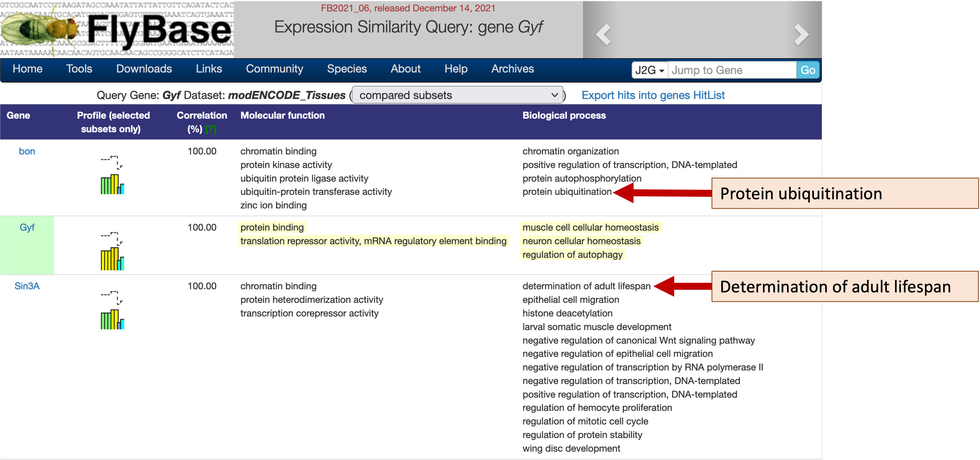Screen dimensions: 980x460
Task: Click 'regulation of protein stability' text
Action: coord(582,435)
